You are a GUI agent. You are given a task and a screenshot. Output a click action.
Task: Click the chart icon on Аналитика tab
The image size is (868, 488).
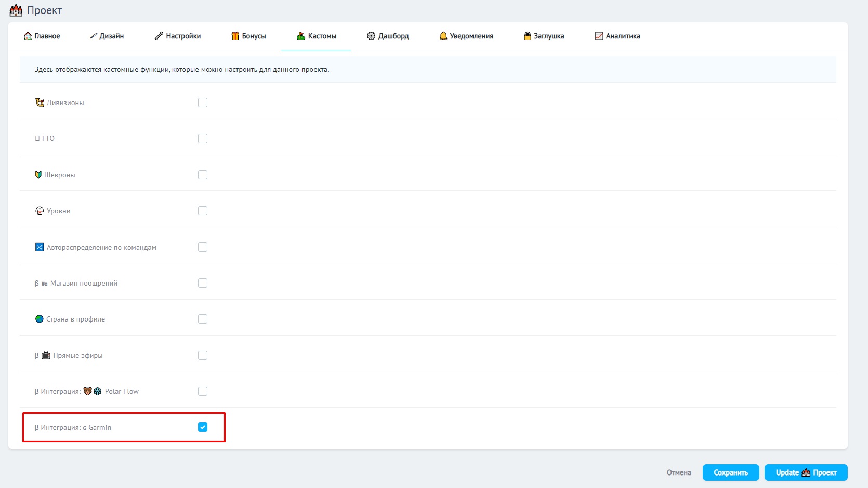tap(599, 36)
